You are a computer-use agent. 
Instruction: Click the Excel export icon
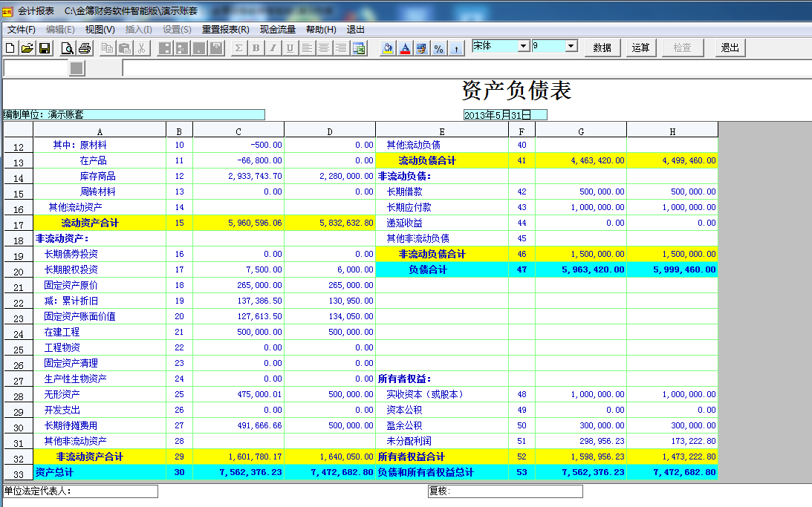point(360,48)
